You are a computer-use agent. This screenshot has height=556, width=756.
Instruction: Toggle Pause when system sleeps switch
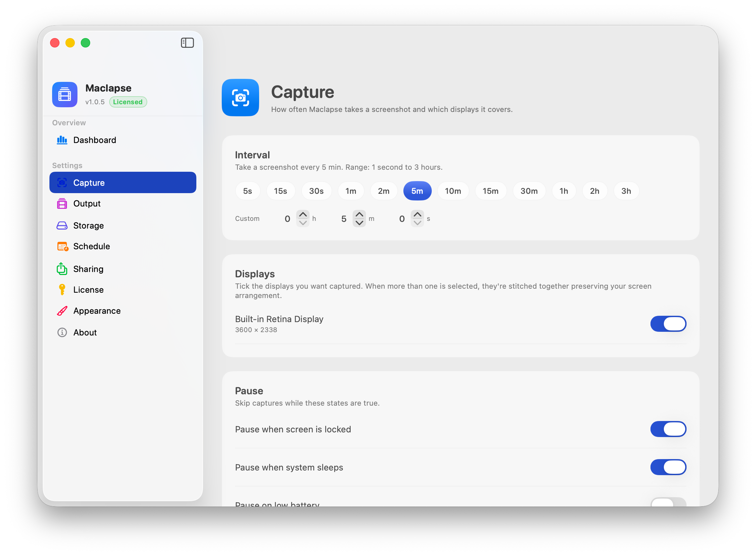[x=669, y=467]
